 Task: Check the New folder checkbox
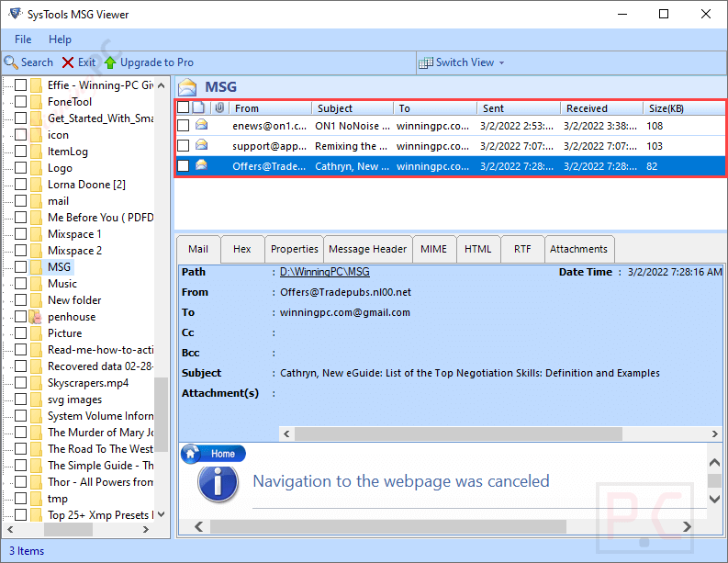(20, 300)
